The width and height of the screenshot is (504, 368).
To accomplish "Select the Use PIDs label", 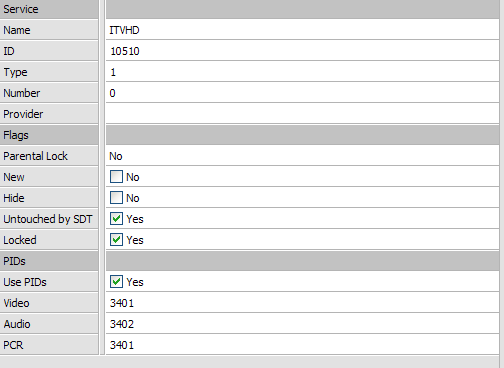I will click(x=25, y=282).
